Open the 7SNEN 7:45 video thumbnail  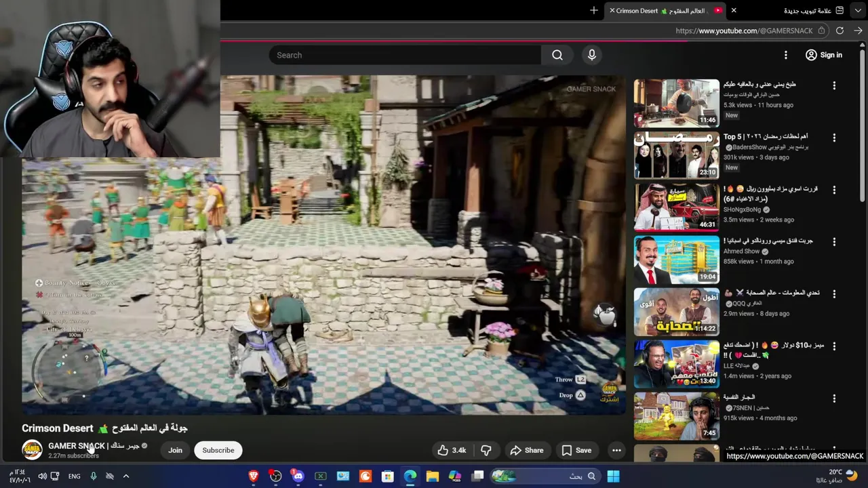[676, 416]
